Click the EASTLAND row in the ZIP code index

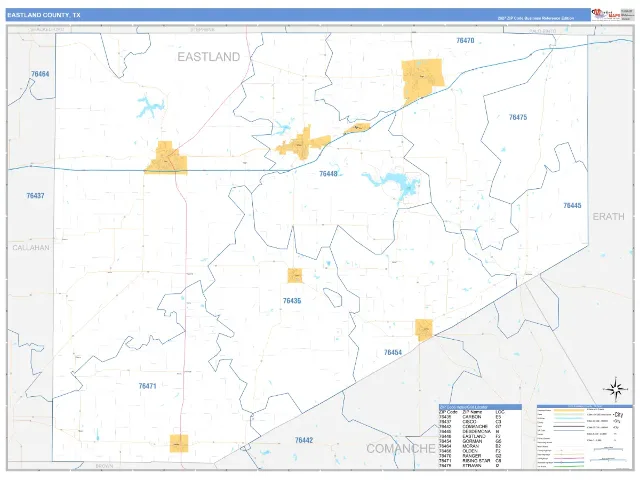click(x=470, y=436)
